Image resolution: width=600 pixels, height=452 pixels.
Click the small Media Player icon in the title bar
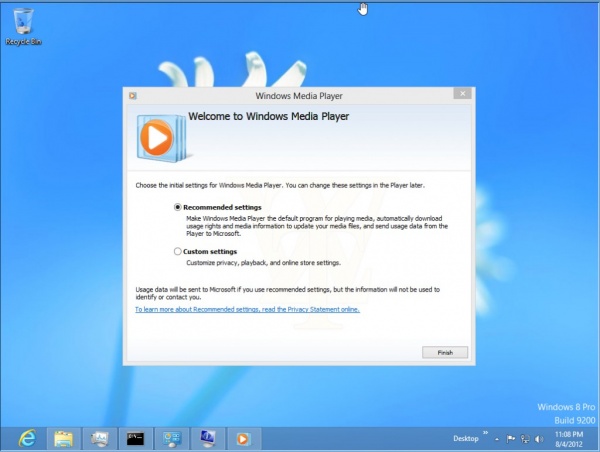(133, 96)
